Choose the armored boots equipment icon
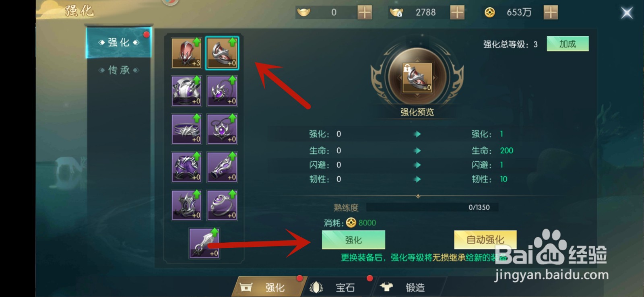The height and width of the screenshot is (297, 644). (x=186, y=205)
